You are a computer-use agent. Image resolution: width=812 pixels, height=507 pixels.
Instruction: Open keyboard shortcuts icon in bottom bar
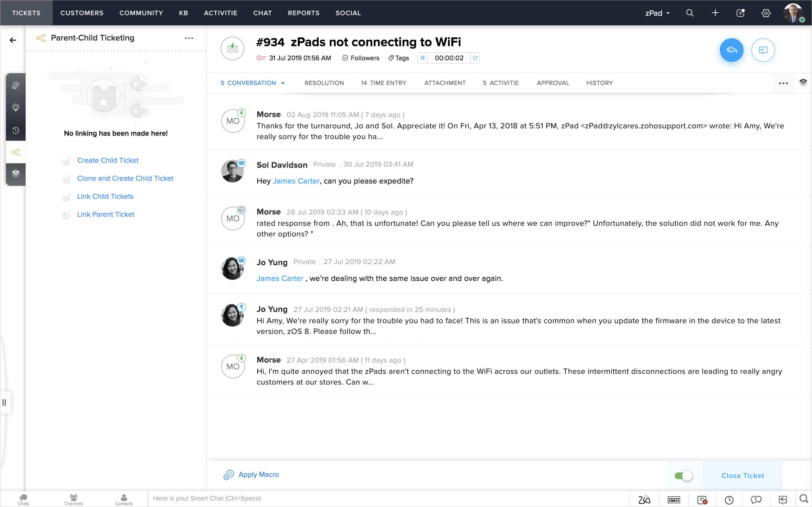click(x=673, y=500)
